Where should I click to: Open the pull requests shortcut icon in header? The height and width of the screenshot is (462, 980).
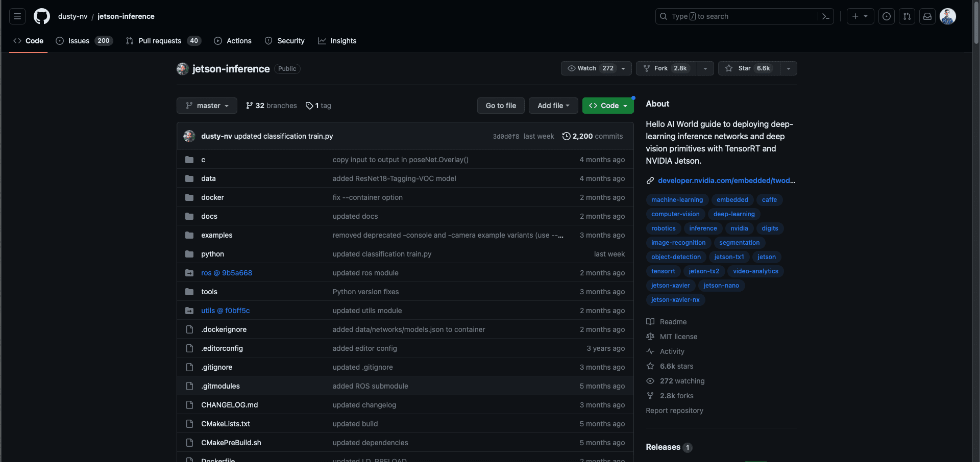coord(907,16)
